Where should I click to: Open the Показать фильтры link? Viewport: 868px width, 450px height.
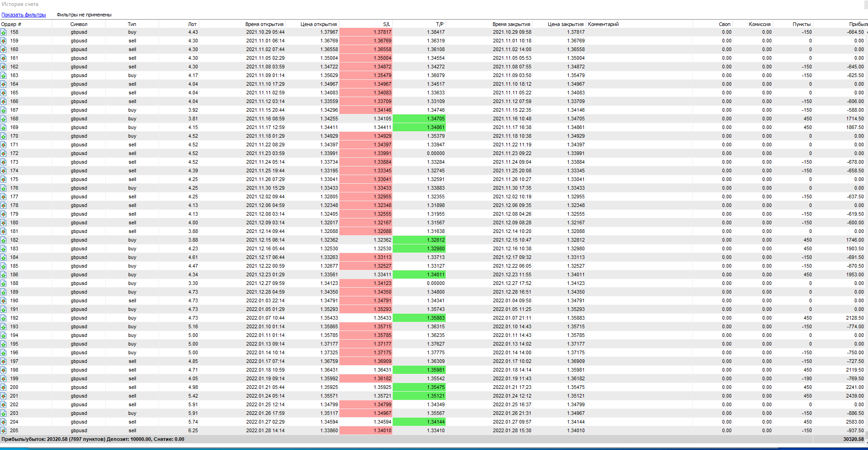pyautogui.click(x=24, y=15)
